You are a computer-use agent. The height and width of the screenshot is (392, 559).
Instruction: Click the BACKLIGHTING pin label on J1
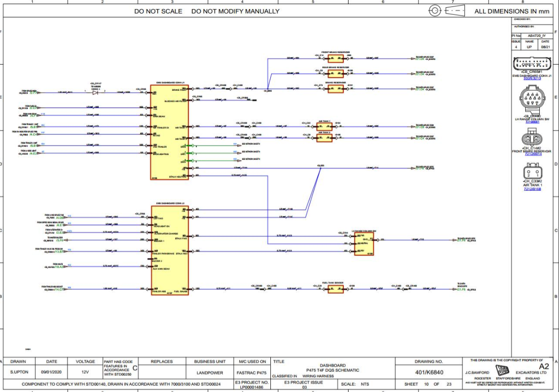tap(161, 154)
